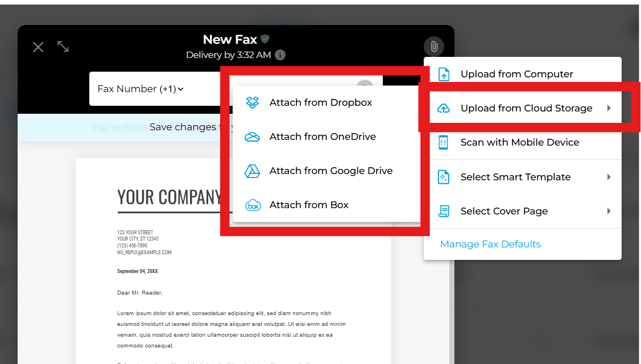Expand Upload from Cloud Storage submenu chevron
Screen dimensions: 641x364
coord(609,107)
